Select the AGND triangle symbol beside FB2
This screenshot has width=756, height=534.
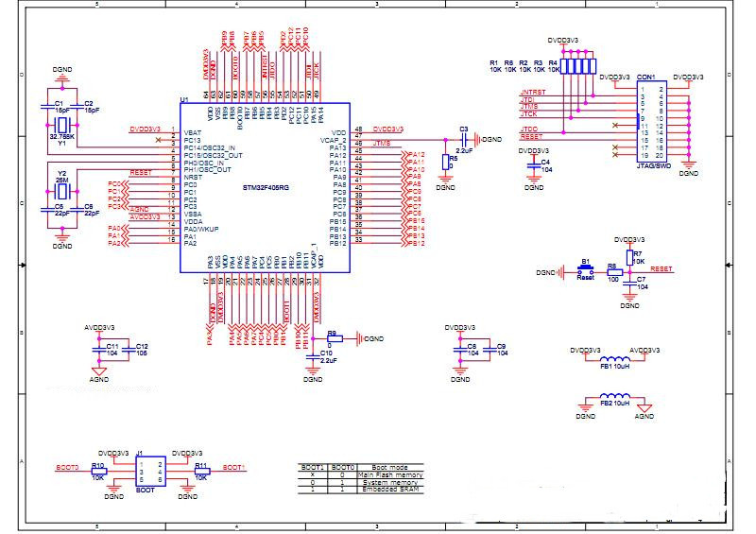click(644, 407)
